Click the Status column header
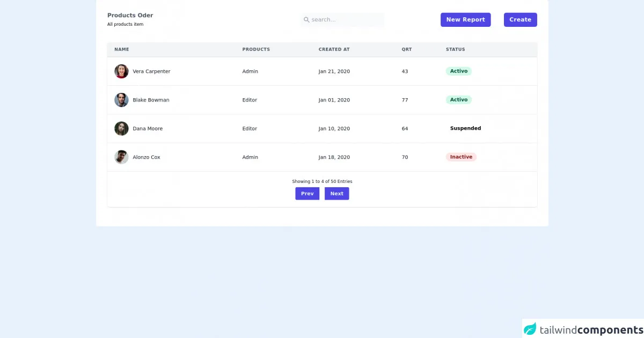Image resolution: width=644 pixels, height=338 pixels. (x=455, y=49)
